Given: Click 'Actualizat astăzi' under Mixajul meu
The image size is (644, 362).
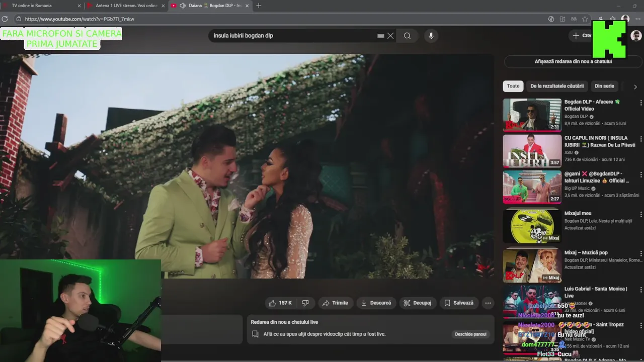Looking at the screenshot, I should (x=580, y=228).
